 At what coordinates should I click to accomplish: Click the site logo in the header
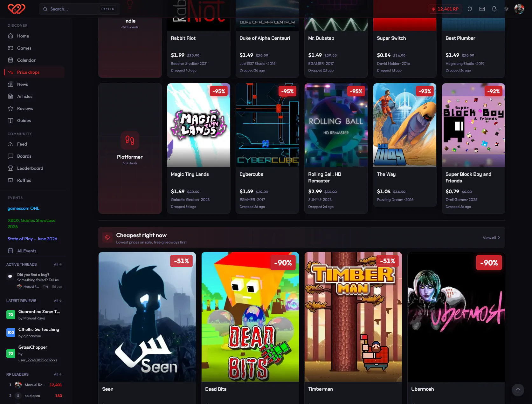click(17, 9)
